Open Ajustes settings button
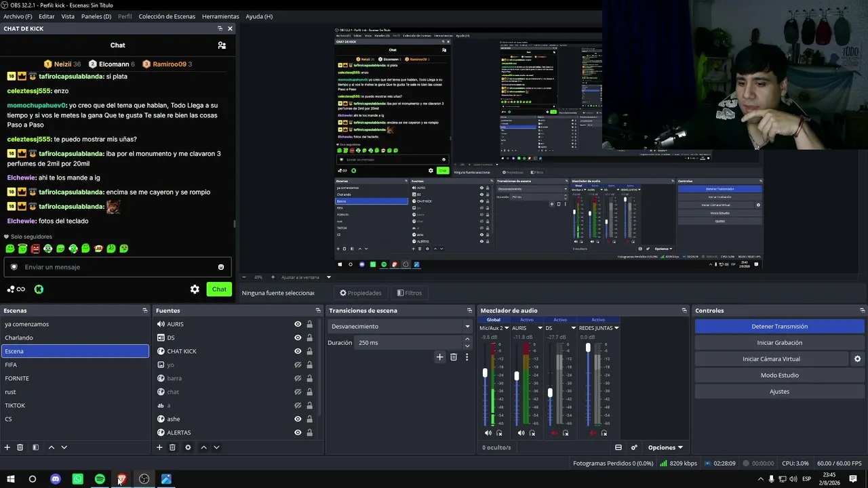This screenshot has height=488, width=868. [x=779, y=392]
